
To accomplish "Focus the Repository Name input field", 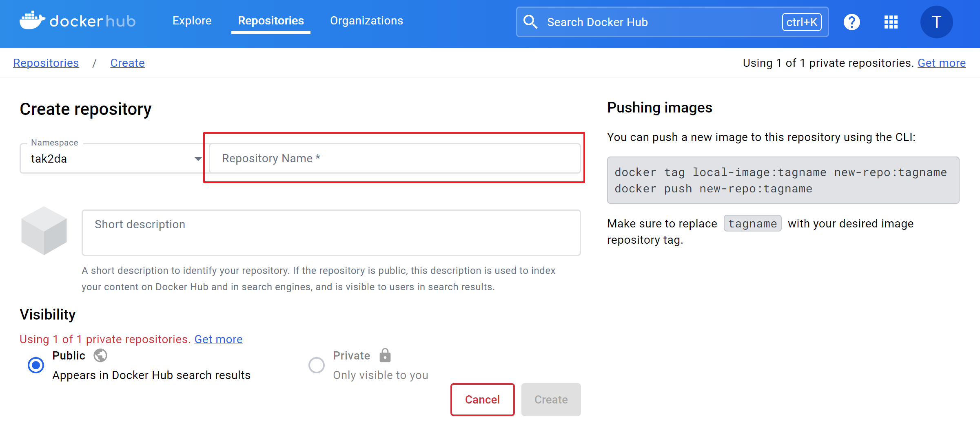I will (394, 158).
